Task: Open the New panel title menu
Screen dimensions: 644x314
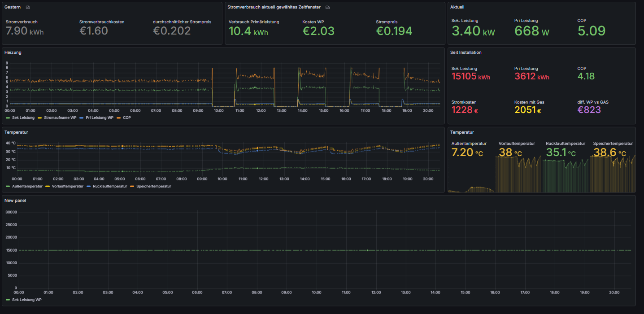Action: point(15,200)
